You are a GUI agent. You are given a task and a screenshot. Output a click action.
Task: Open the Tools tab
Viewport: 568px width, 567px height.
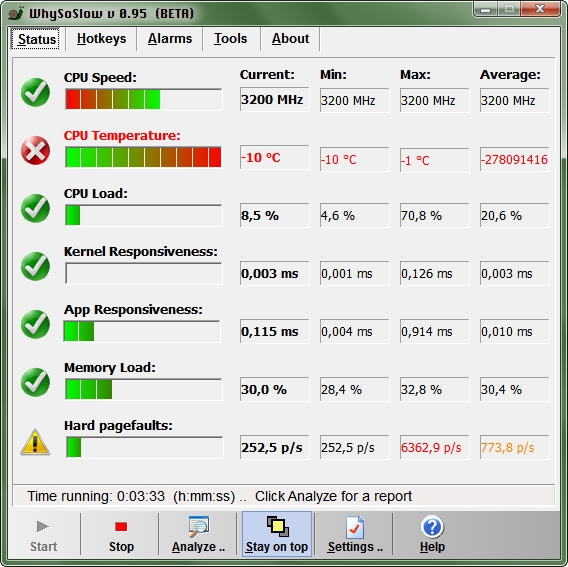click(230, 38)
